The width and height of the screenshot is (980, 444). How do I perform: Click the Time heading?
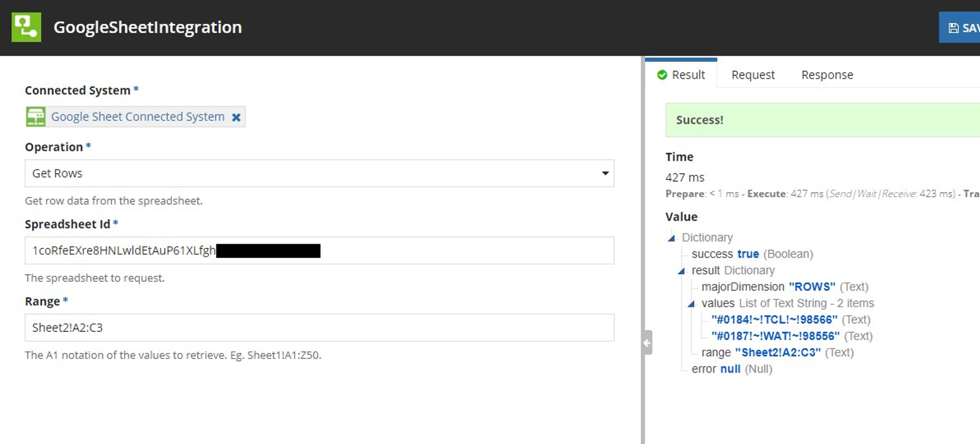tap(679, 157)
